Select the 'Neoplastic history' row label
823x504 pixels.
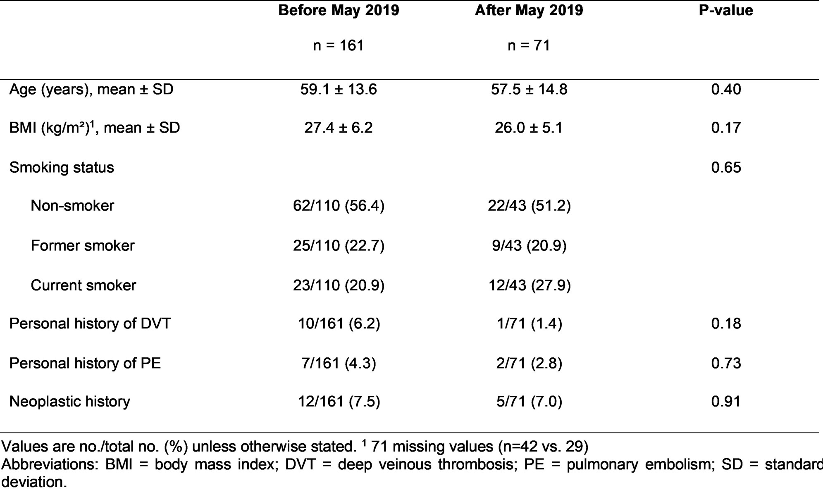69,402
